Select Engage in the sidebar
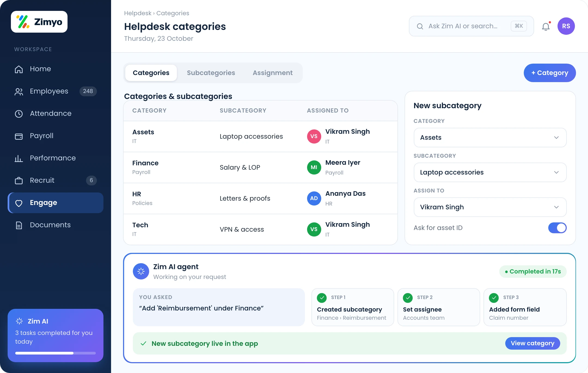 (x=56, y=203)
